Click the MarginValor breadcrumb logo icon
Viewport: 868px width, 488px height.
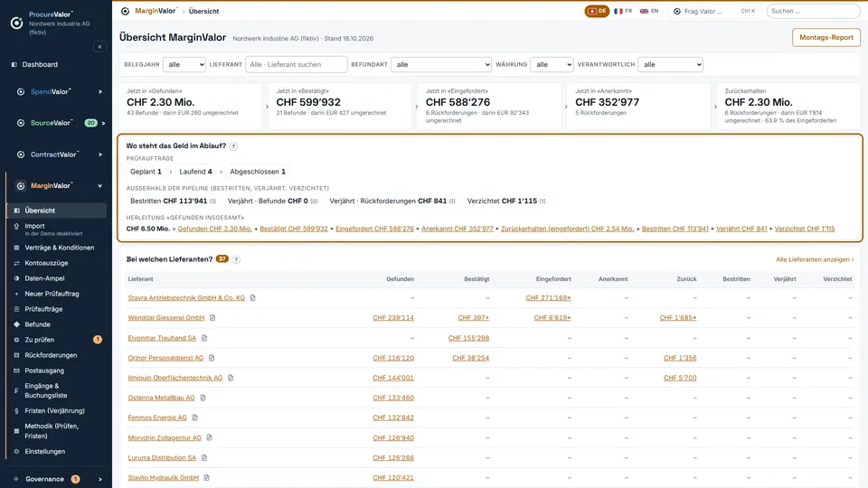125,11
